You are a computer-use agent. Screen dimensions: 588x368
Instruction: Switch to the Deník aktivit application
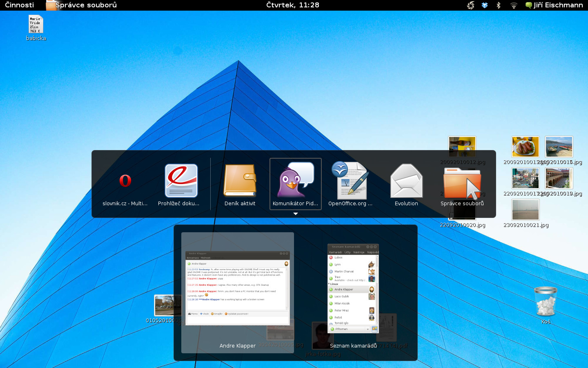pos(240,184)
